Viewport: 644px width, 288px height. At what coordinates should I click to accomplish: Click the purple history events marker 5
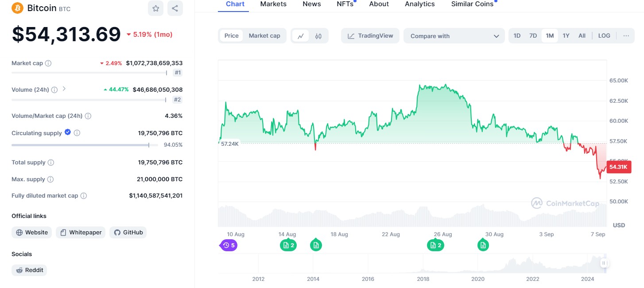point(229,245)
